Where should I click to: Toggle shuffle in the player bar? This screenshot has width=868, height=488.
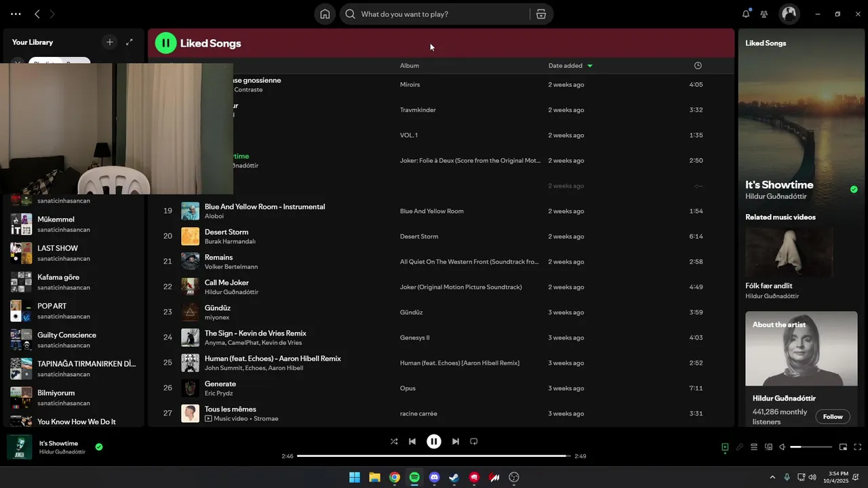click(x=394, y=441)
